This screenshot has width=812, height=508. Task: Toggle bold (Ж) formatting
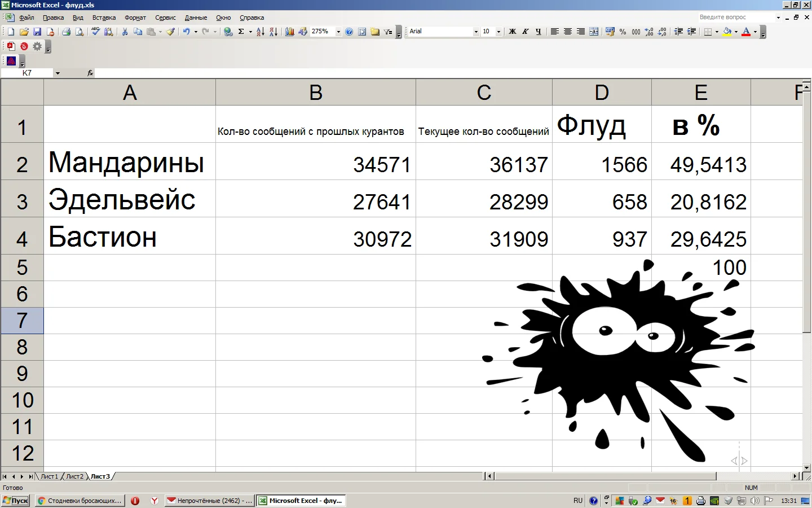point(513,32)
